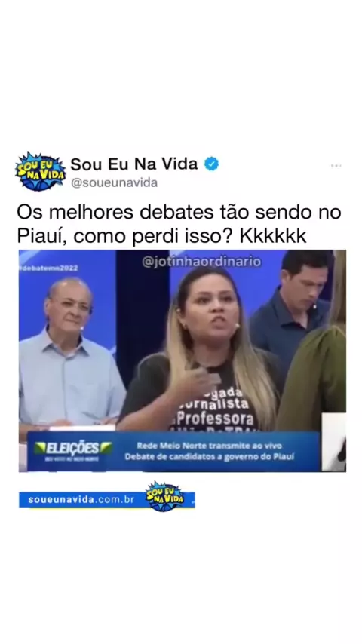
Task: Click the sign-language interpreter box in video corner
Action: coord(333,442)
